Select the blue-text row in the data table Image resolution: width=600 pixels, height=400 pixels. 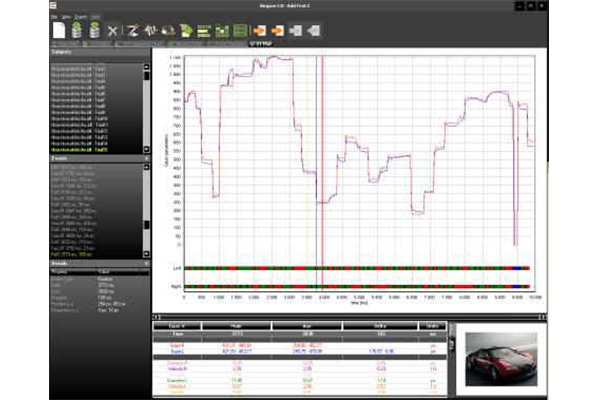coord(300,351)
